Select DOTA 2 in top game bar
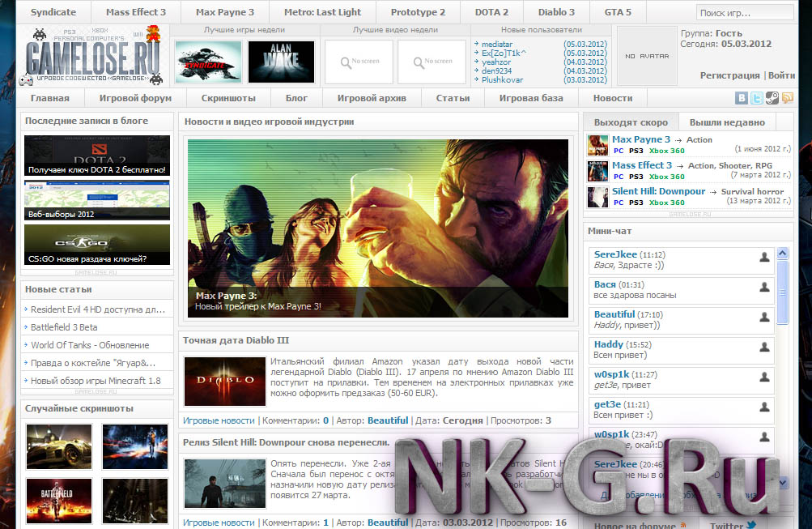The image size is (812, 529). 491,12
